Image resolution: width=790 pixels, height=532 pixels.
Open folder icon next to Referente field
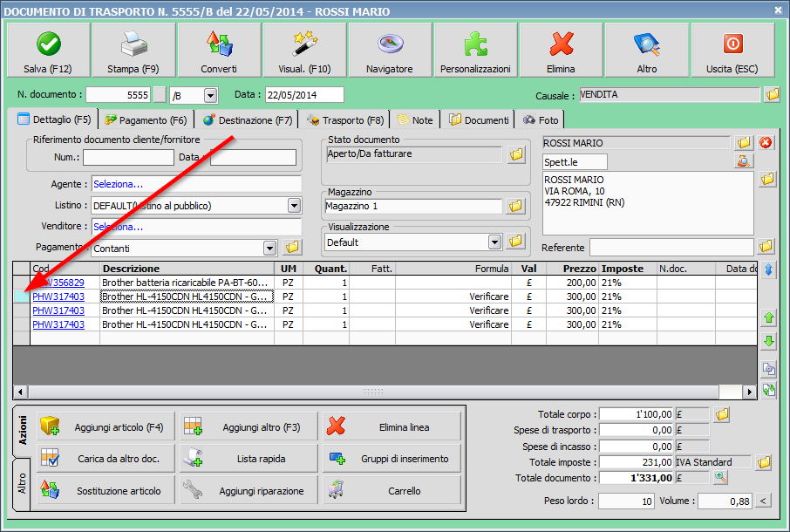766,246
